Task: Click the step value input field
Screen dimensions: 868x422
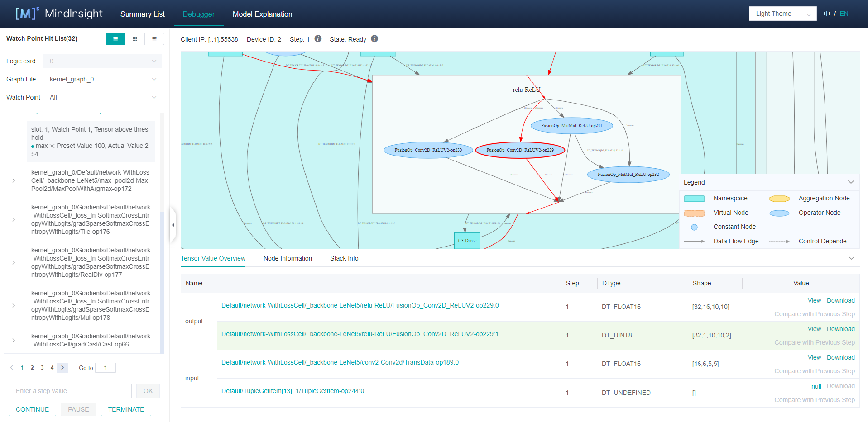Action: 70,391
